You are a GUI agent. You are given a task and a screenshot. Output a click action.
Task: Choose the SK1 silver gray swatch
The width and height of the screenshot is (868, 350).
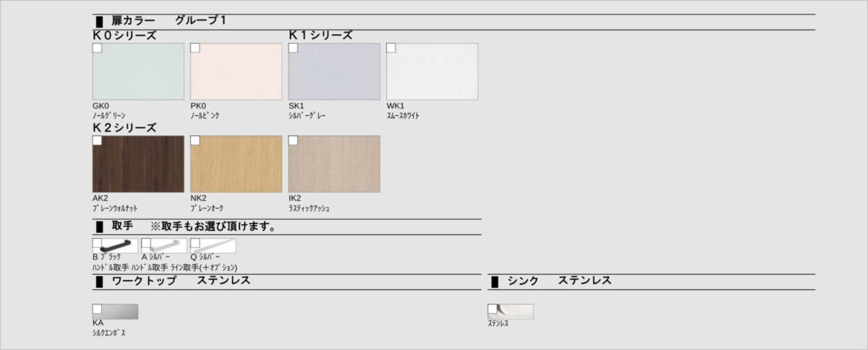coord(334,72)
